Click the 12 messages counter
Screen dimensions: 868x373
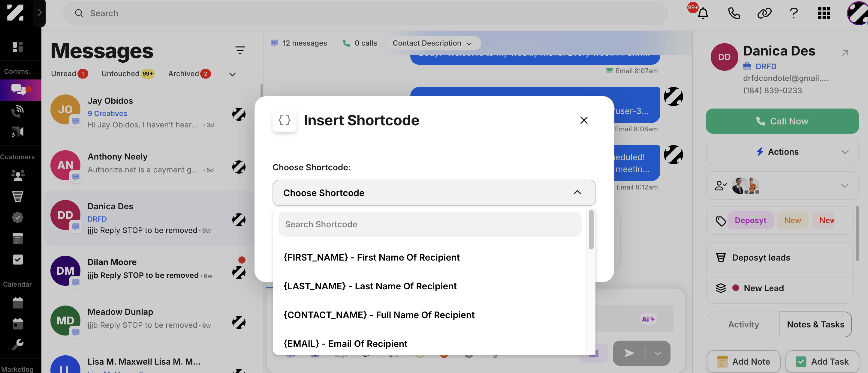point(299,43)
